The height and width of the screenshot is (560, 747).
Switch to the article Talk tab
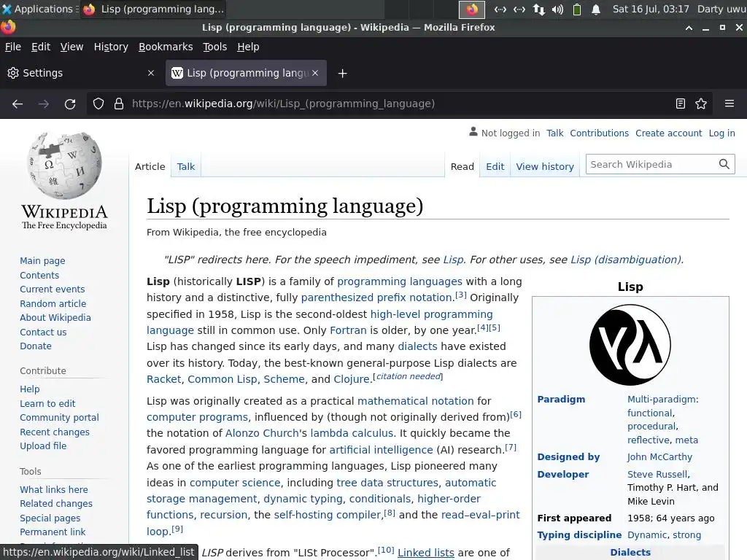click(186, 166)
